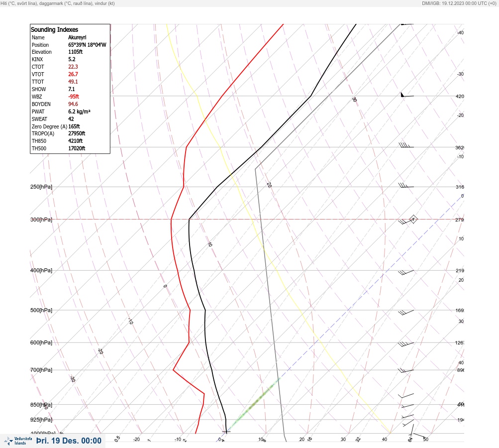Click the wind barb at 250 hPa level

(x=406, y=186)
